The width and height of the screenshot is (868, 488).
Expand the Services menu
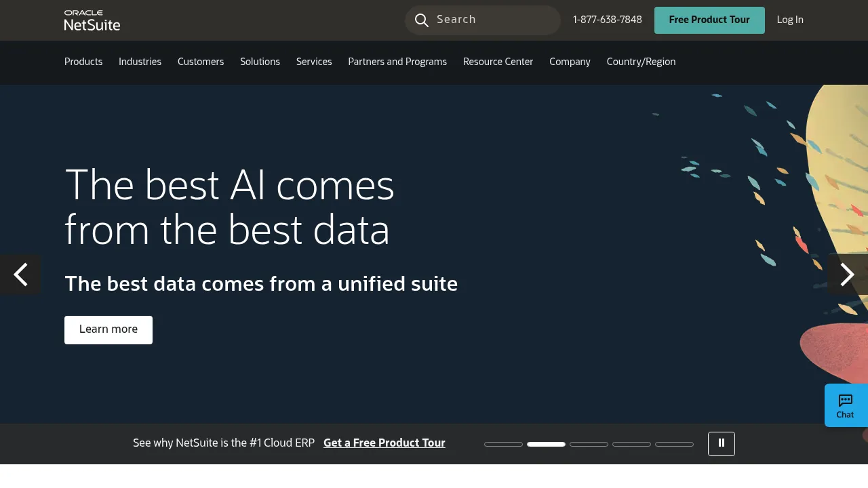click(314, 62)
